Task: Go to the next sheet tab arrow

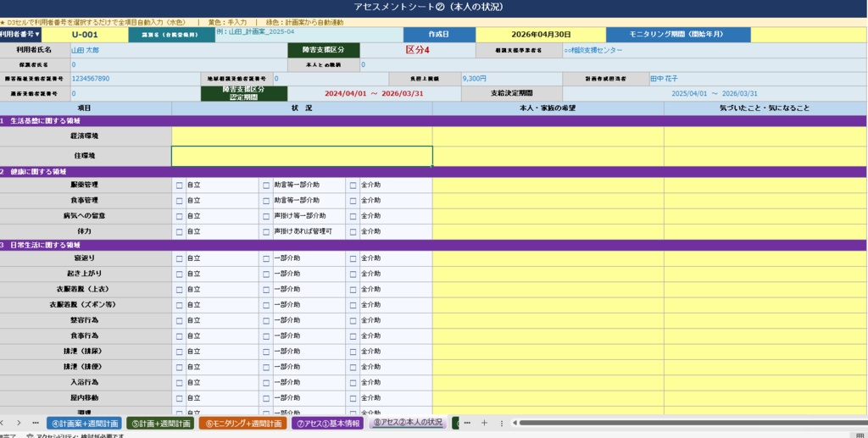Action: [x=19, y=423]
